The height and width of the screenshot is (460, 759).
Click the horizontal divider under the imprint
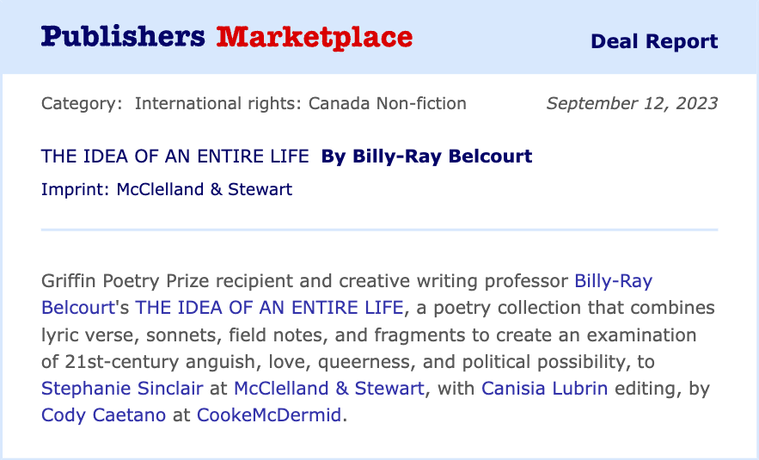coord(380,230)
